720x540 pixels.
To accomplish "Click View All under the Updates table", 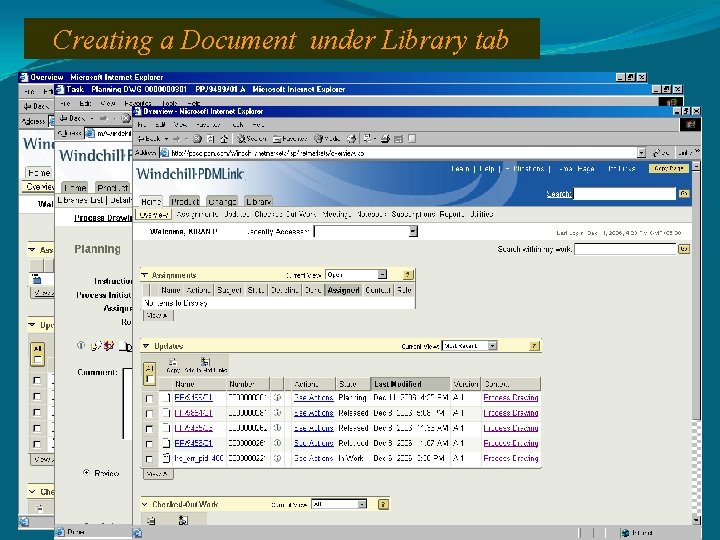I will coord(158,474).
